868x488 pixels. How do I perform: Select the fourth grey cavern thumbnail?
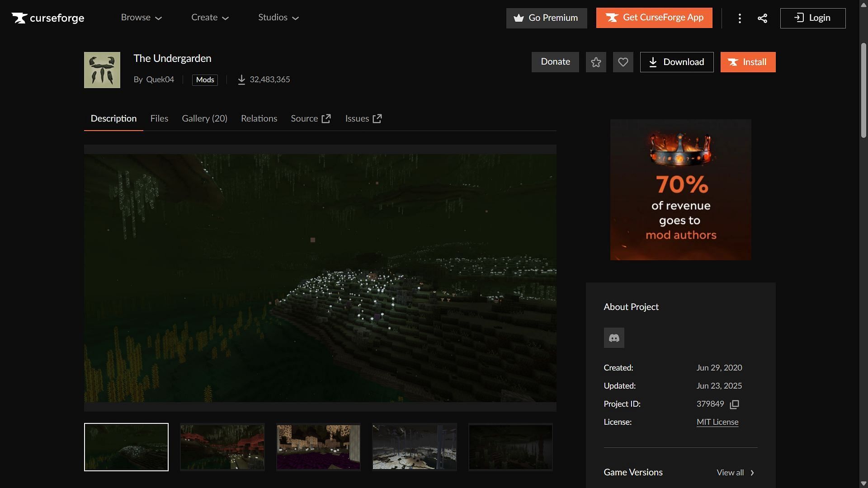pos(415,447)
